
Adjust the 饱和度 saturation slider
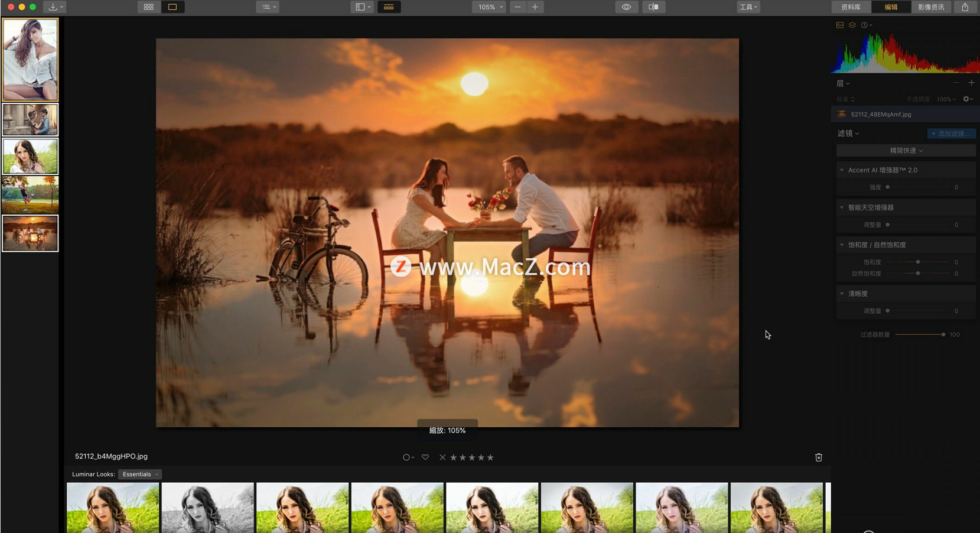pos(918,262)
